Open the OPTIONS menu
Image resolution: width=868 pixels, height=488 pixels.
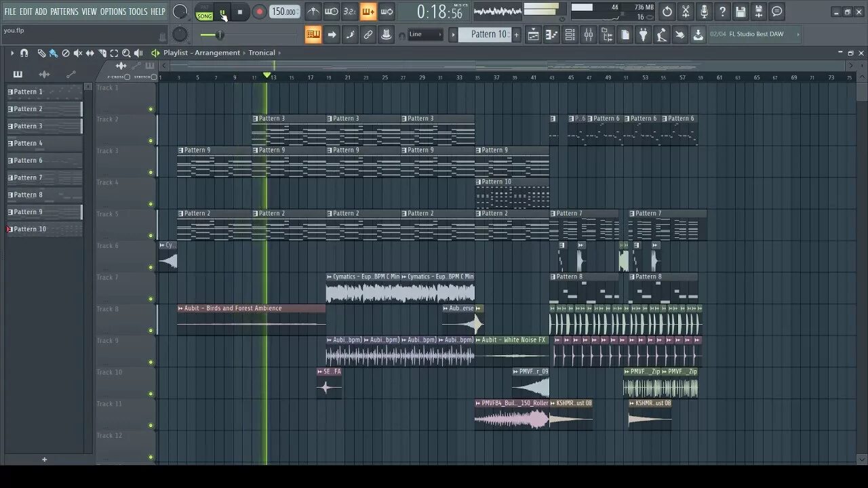click(113, 12)
